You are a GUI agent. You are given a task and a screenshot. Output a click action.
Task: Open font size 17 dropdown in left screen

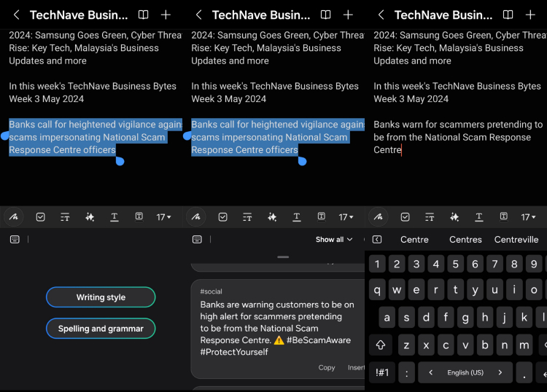163,217
